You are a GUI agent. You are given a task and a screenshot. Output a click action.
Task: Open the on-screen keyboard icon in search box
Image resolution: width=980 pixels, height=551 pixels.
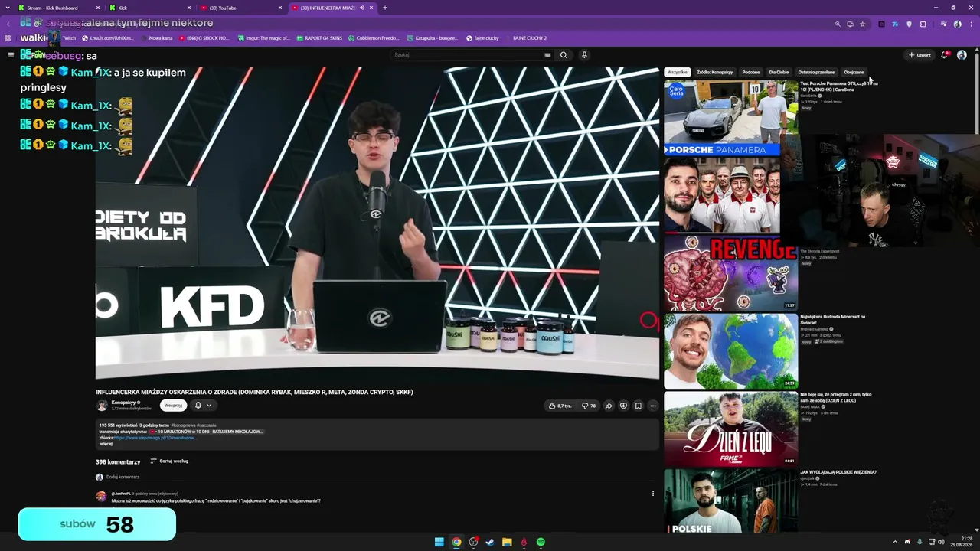547,55
